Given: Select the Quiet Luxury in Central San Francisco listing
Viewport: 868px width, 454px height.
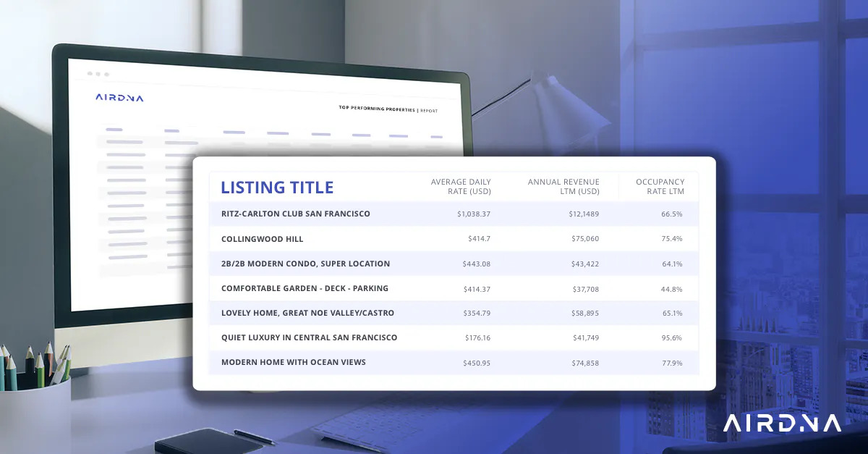Looking at the screenshot, I should pos(454,337).
